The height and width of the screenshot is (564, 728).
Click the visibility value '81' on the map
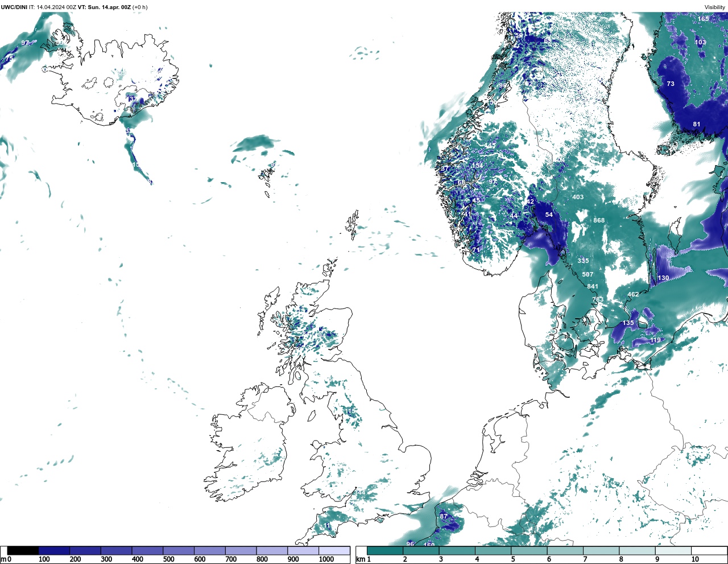697,124
